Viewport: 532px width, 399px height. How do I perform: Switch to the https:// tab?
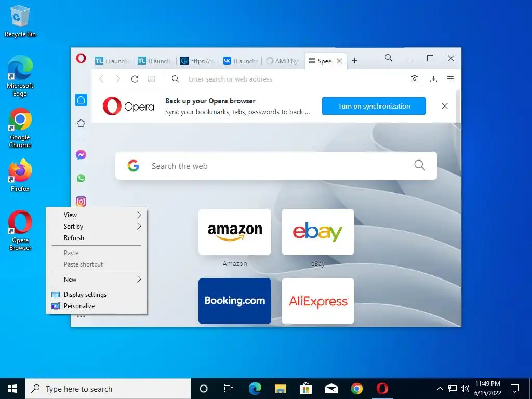click(197, 61)
